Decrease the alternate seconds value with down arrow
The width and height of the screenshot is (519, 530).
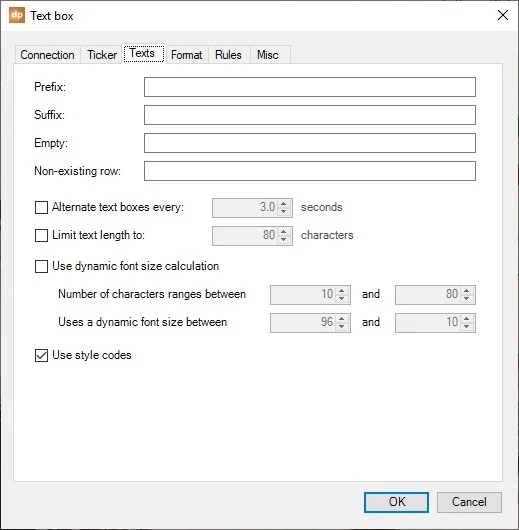point(284,212)
